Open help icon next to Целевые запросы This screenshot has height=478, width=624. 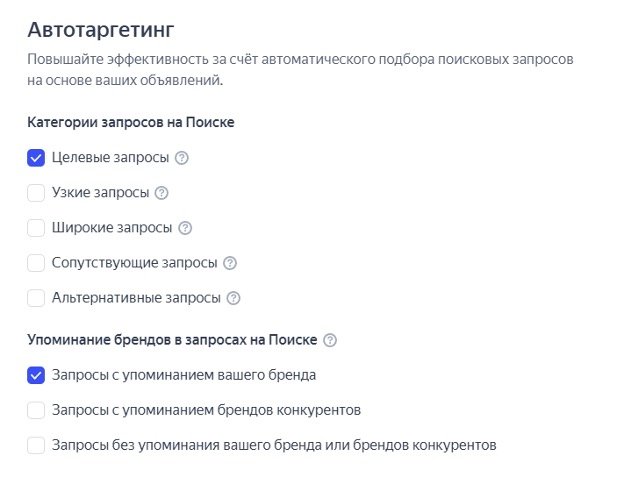[x=182, y=158]
